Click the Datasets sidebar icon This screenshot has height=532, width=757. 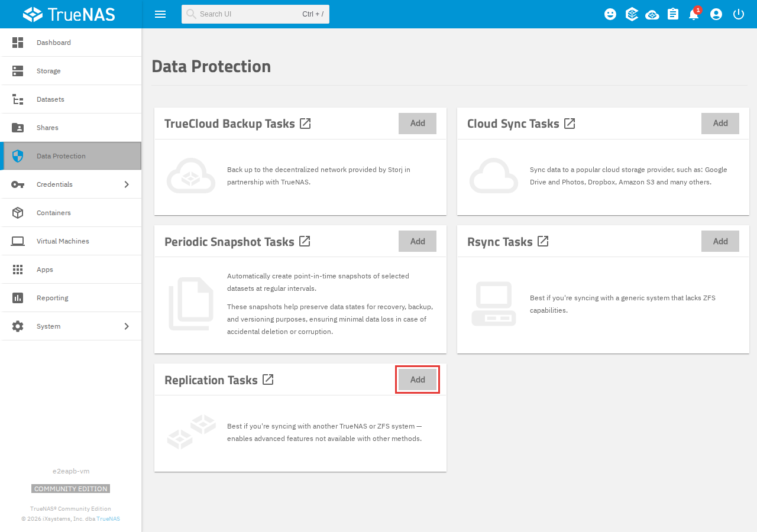click(x=18, y=99)
